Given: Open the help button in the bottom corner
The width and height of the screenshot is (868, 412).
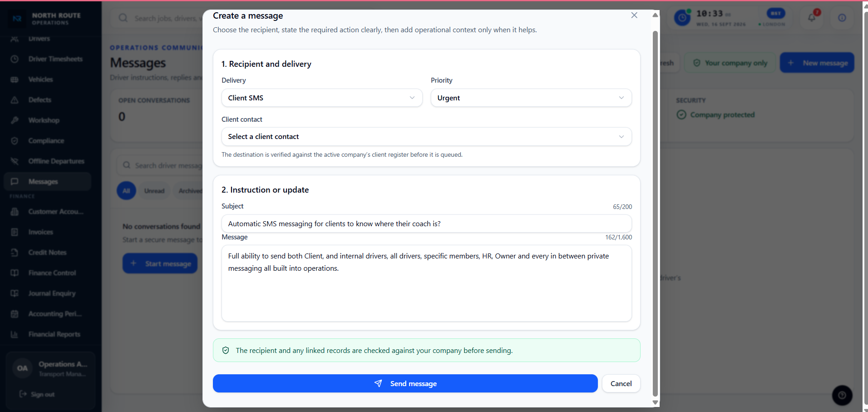Looking at the screenshot, I should [x=842, y=395].
